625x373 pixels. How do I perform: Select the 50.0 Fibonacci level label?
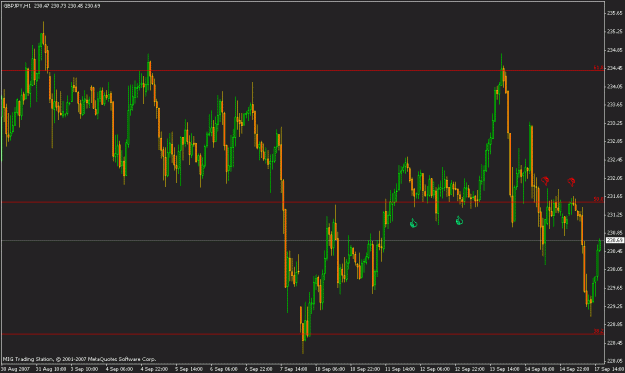pos(598,199)
